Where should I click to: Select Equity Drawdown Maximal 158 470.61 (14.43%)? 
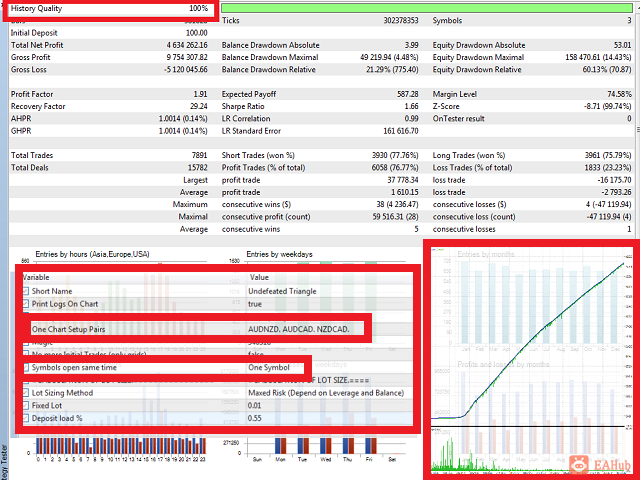point(598,57)
